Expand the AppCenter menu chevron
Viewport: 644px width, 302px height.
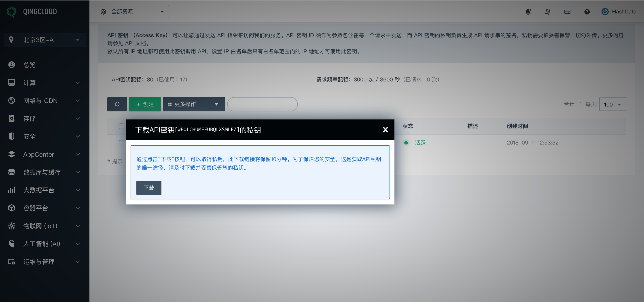coord(78,155)
